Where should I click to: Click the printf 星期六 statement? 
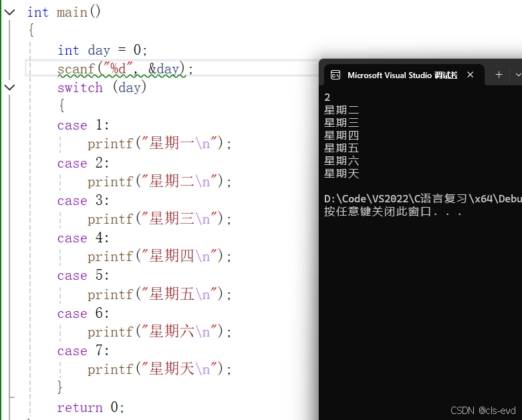(159, 332)
